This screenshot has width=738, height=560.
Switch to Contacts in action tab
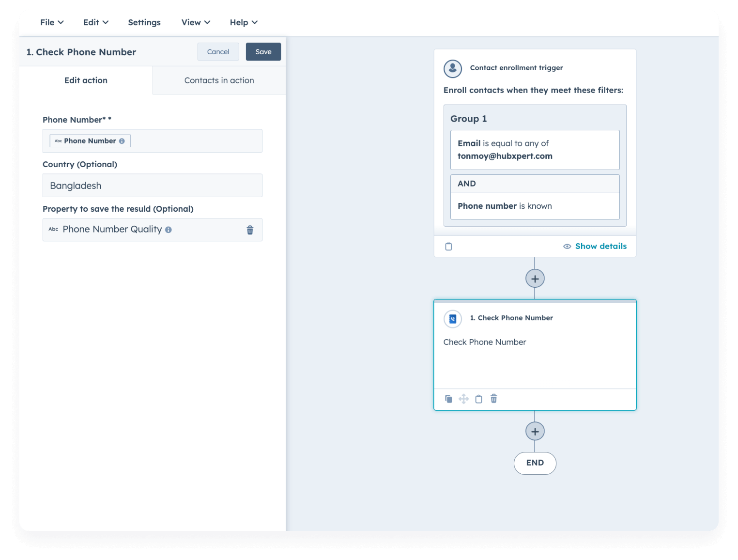[219, 80]
